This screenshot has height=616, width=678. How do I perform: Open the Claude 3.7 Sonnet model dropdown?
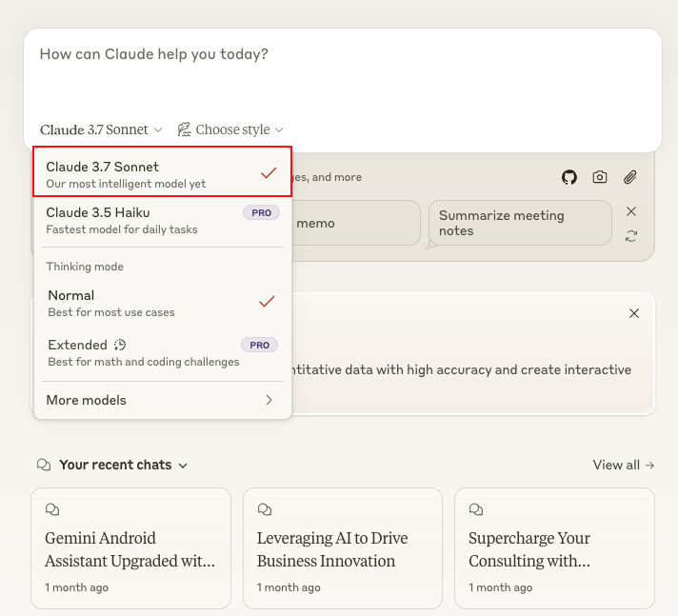point(101,129)
